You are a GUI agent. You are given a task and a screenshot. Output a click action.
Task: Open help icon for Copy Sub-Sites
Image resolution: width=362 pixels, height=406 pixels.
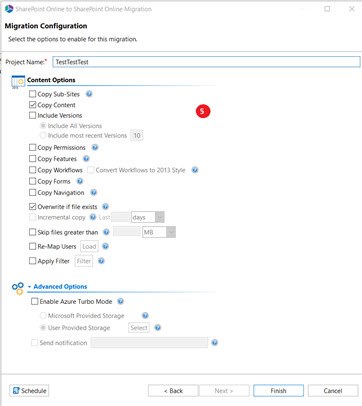click(89, 94)
